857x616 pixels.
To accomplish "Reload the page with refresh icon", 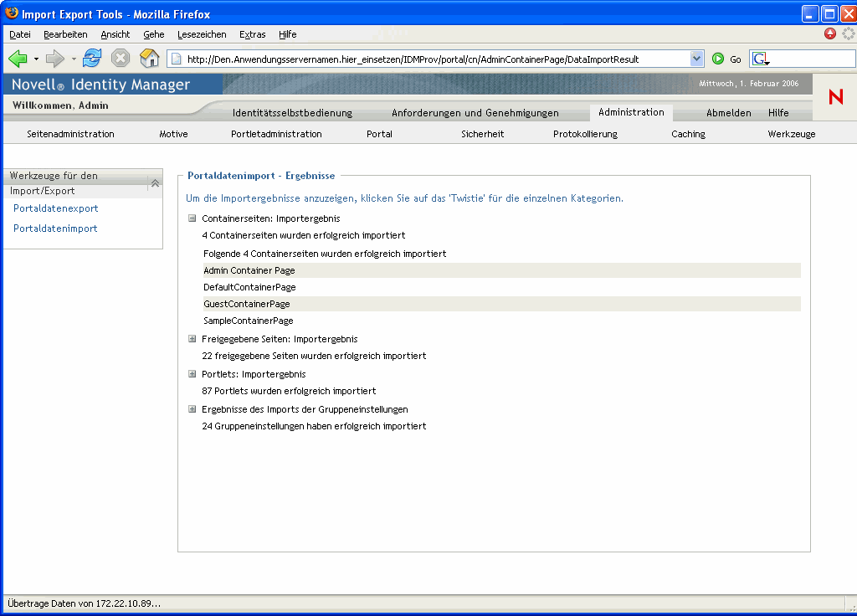I will 92,58.
